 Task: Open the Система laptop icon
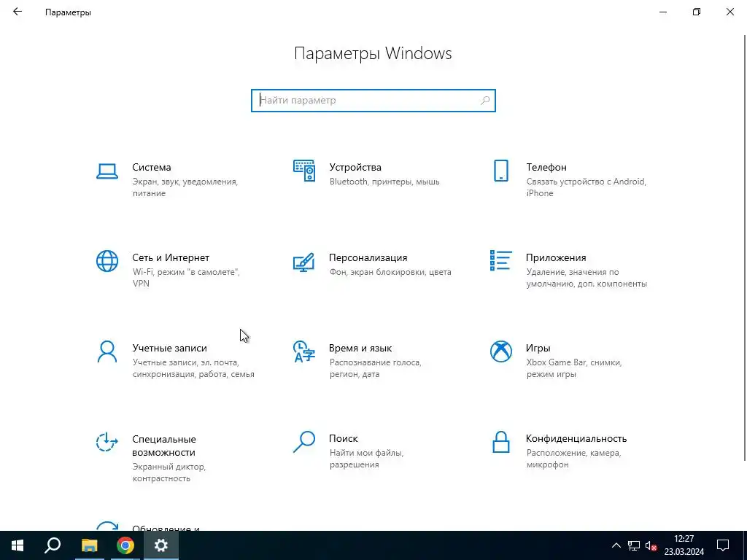107,171
